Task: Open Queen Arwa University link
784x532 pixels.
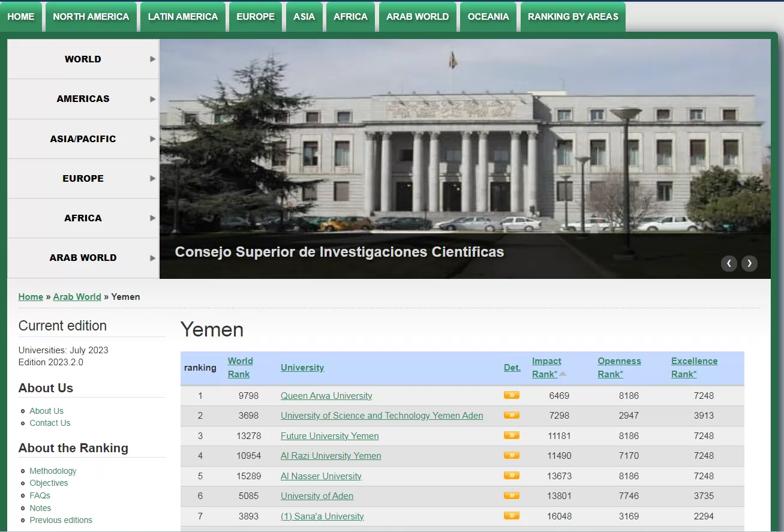Action: 326,396
